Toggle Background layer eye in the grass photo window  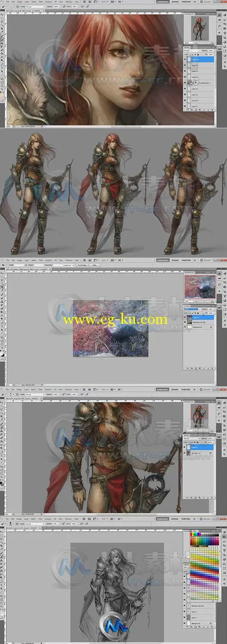click(185, 327)
